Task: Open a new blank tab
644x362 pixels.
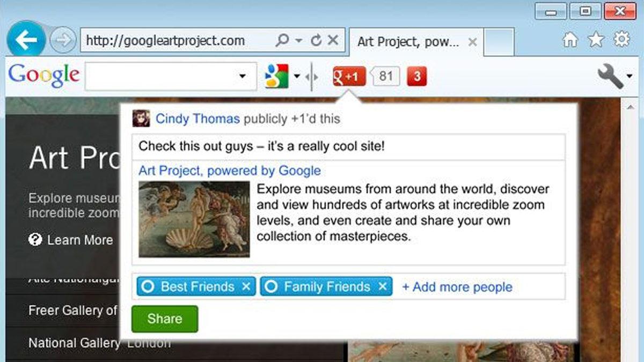Action: point(499,42)
